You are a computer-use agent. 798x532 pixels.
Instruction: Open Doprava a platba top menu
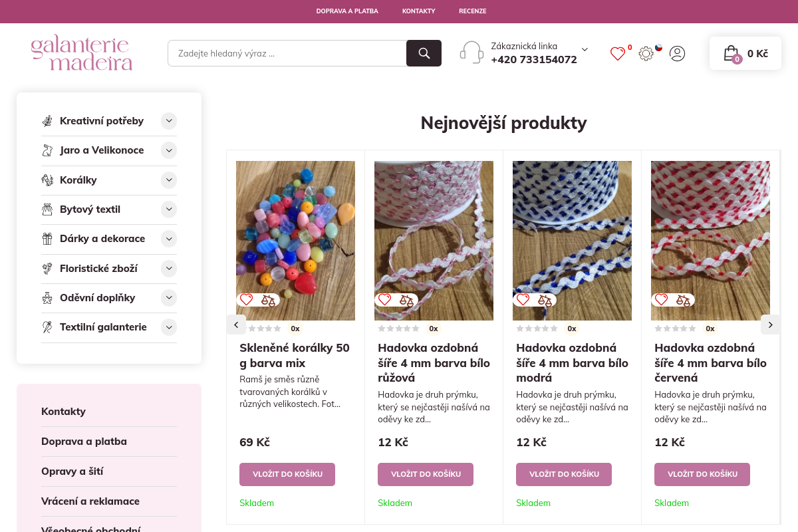[347, 11]
